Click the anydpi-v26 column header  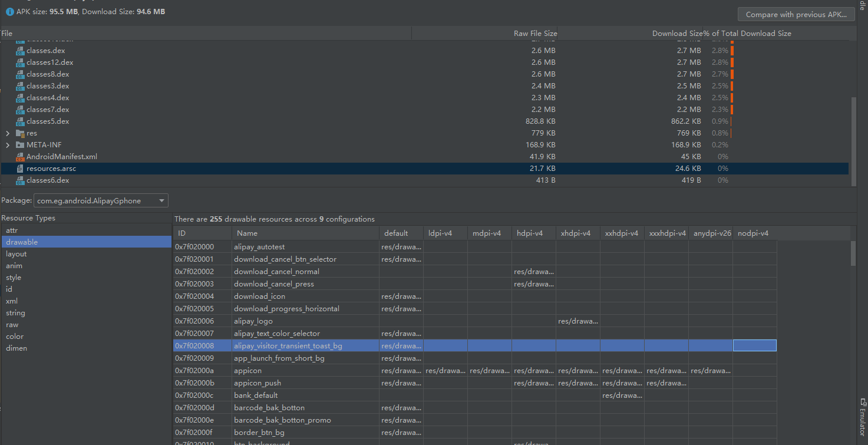click(711, 233)
